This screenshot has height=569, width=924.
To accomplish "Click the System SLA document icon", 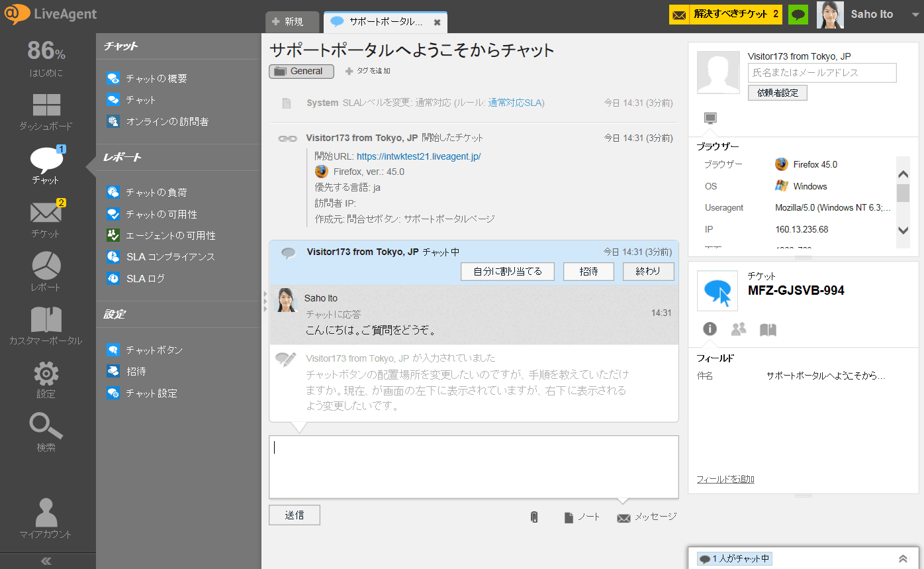I will coord(287,103).
